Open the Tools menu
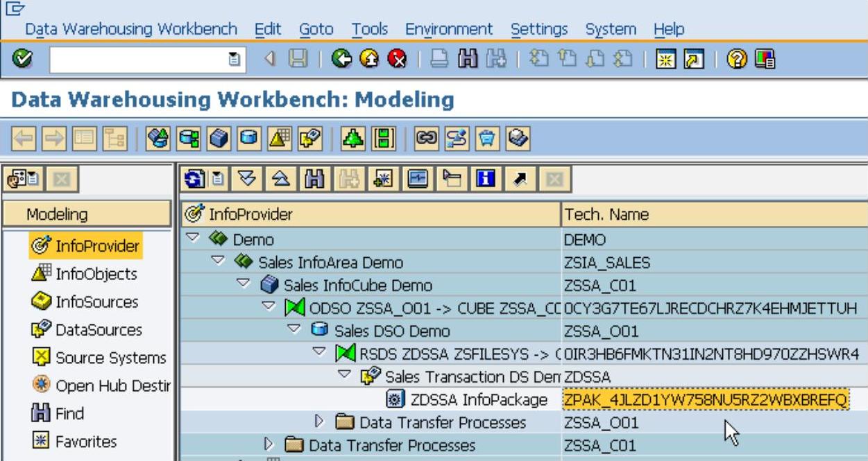Image resolution: width=868 pixels, height=461 pixels. [369, 29]
